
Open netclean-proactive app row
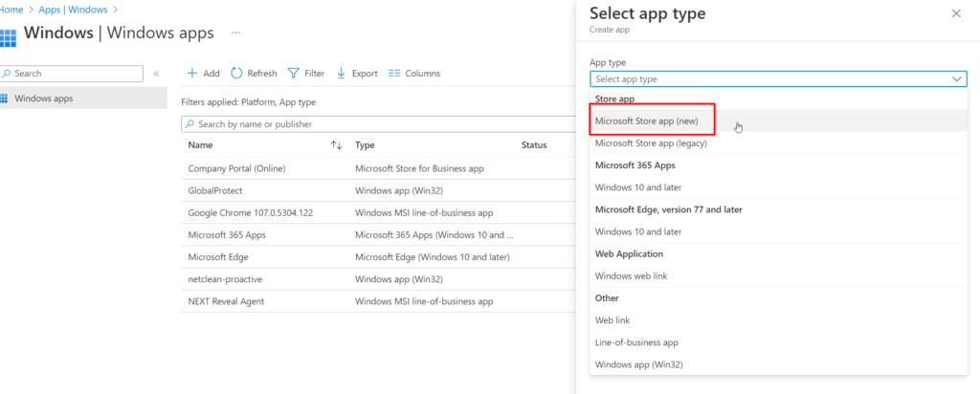coord(225,279)
